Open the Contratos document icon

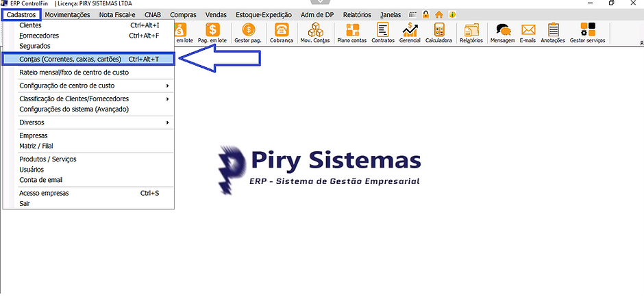click(x=383, y=33)
